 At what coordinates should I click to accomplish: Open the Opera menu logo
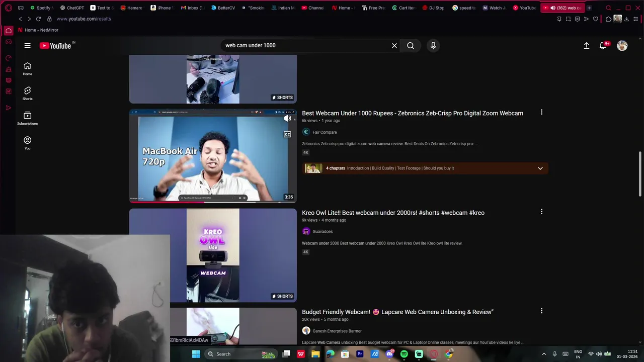point(9,8)
